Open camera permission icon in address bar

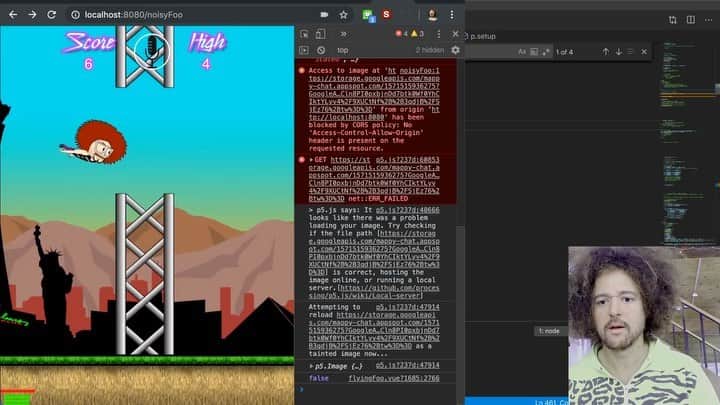click(324, 15)
